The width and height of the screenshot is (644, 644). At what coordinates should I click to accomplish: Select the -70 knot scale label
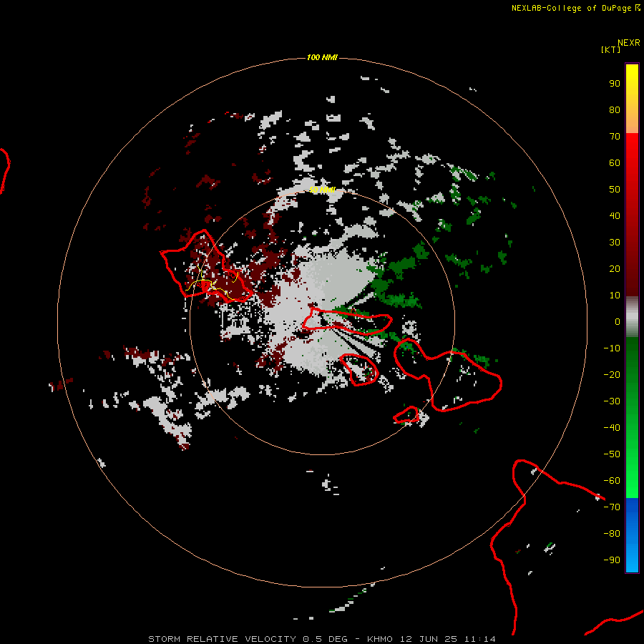pyautogui.click(x=612, y=507)
